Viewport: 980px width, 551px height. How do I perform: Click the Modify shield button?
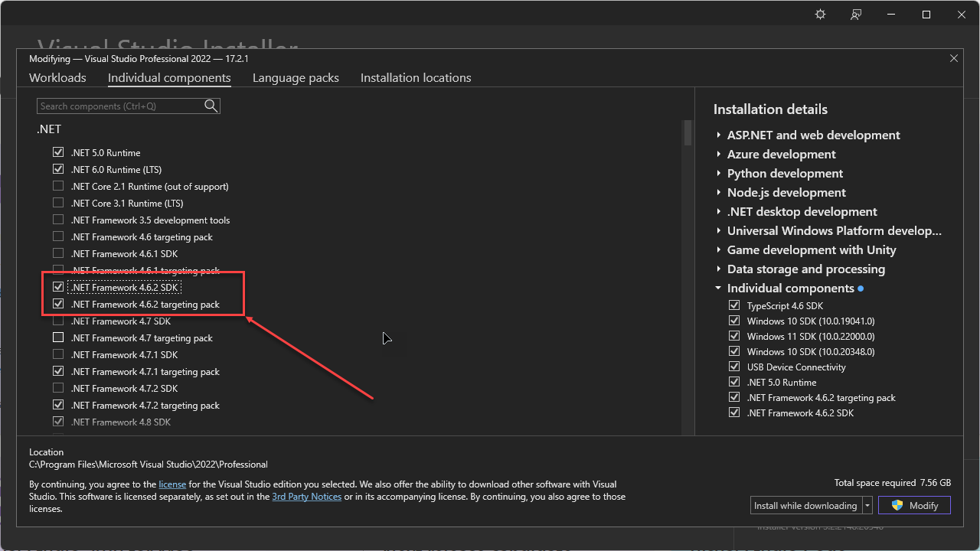coord(914,506)
